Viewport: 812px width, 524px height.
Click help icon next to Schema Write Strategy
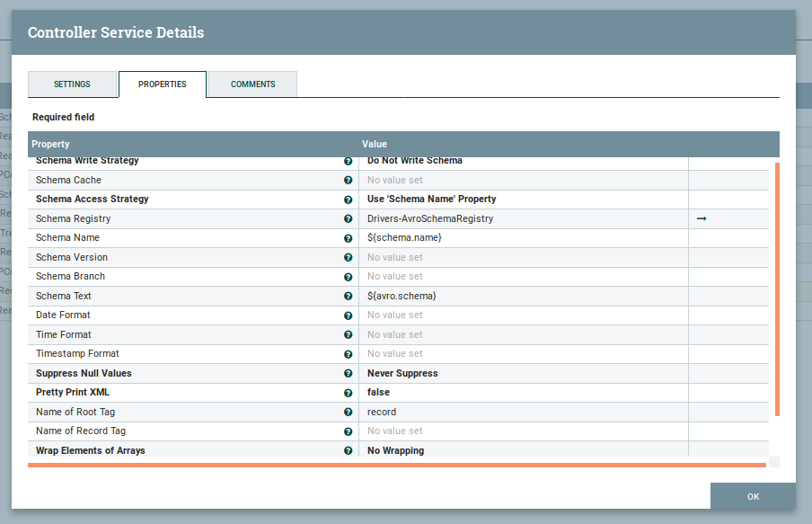(x=348, y=161)
